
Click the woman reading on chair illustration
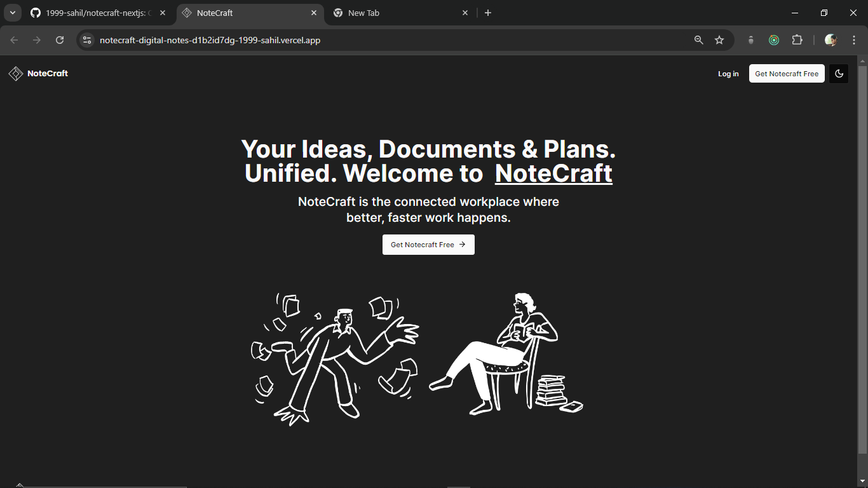(506, 355)
